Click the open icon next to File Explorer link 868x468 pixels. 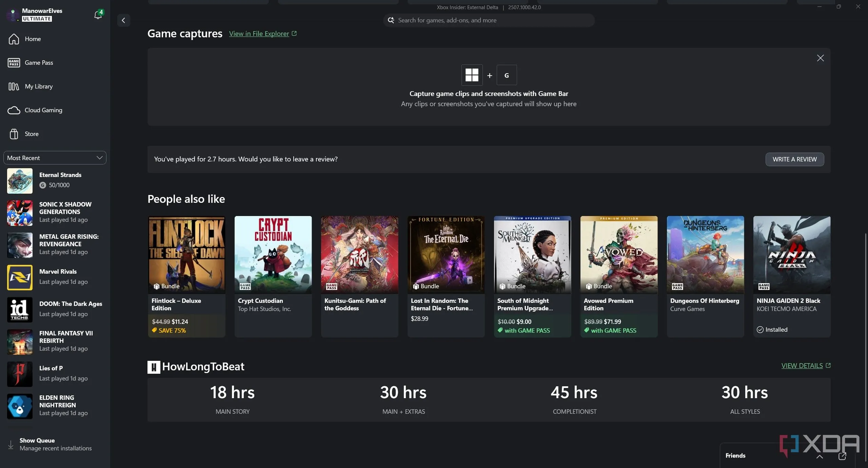click(x=294, y=33)
